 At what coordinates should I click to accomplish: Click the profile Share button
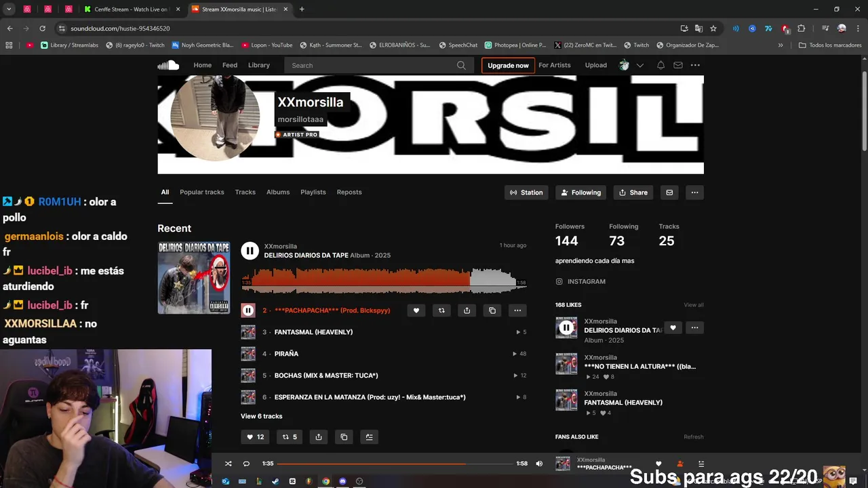click(x=633, y=192)
